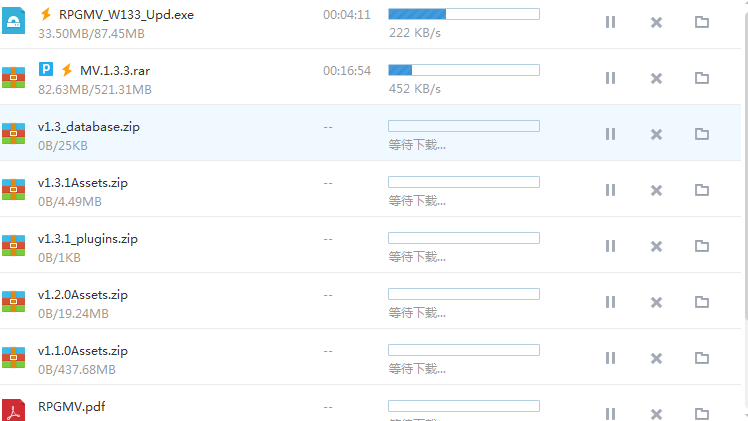This screenshot has width=748, height=421.
Task: Pause the v1.3.1_plugins.zip download
Action: tap(610, 246)
